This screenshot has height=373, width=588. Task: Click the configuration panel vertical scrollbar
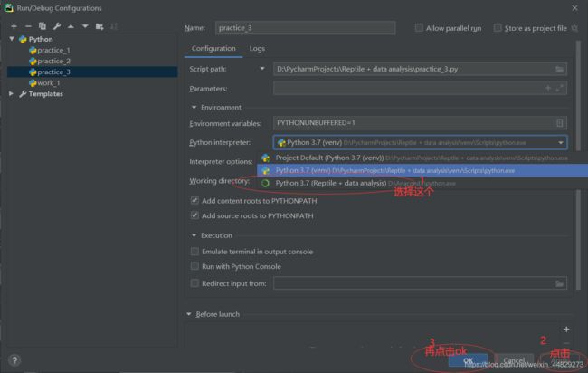[x=578, y=165]
